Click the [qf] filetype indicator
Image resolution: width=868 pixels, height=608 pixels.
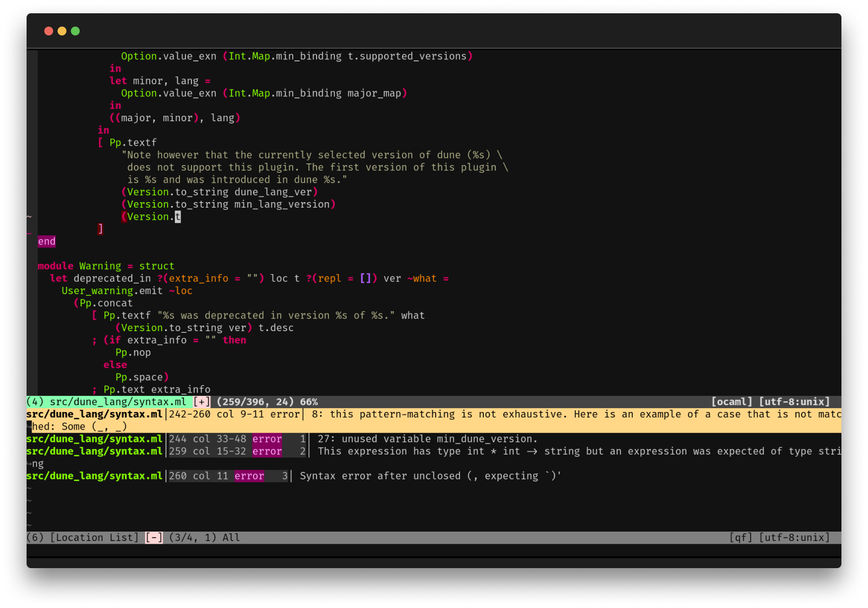point(741,538)
